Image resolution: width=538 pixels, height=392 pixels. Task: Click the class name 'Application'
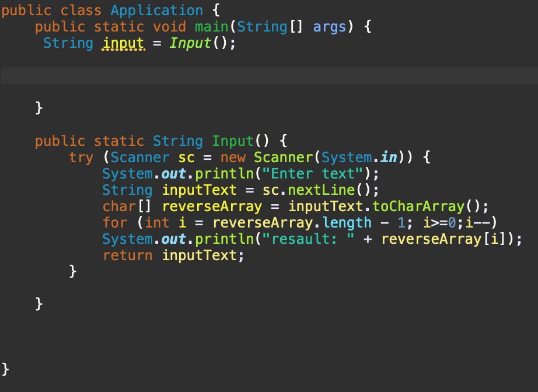157,10
